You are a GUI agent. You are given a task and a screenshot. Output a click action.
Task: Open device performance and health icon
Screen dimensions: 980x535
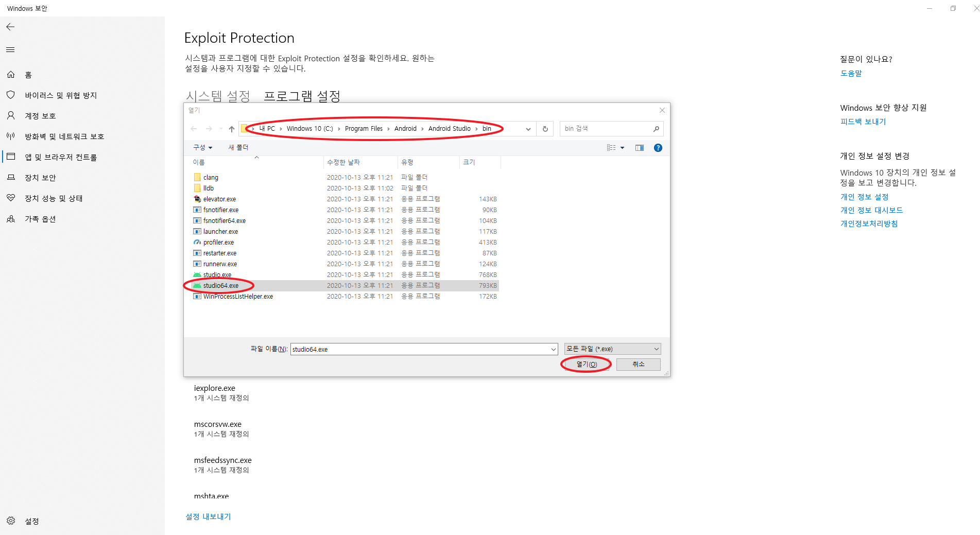coord(11,198)
